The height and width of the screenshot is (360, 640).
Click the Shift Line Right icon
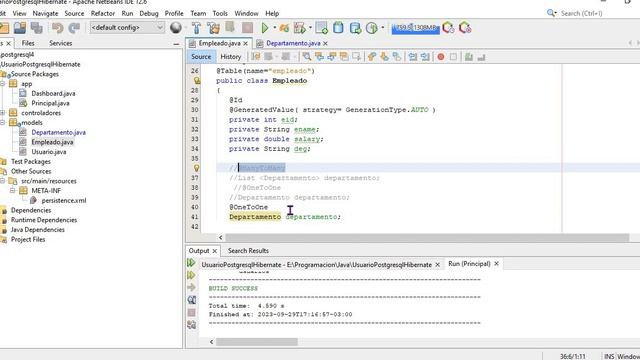[x=425, y=57]
